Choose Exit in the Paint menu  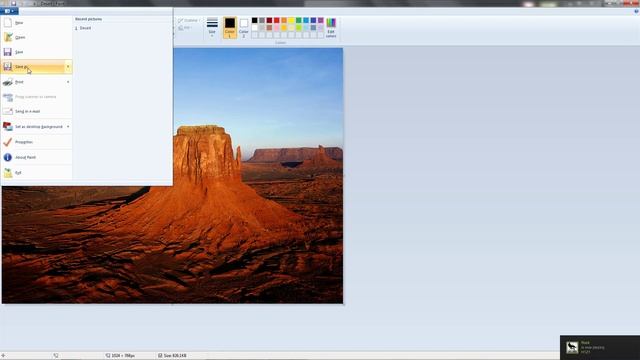36,173
